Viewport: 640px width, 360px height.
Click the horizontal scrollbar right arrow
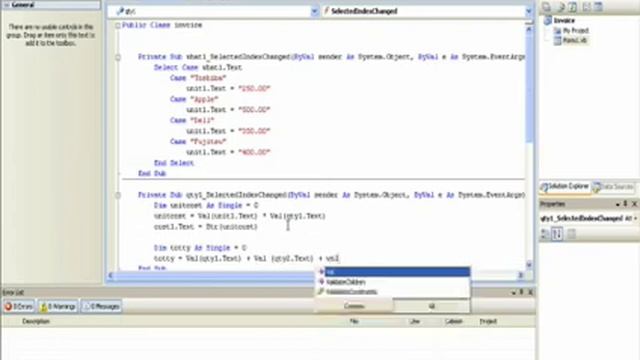tap(520, 276)
